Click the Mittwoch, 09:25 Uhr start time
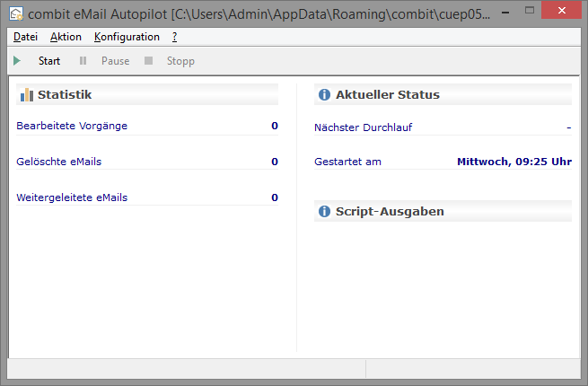Screen dimensions: 588x386 click(513, 162)
